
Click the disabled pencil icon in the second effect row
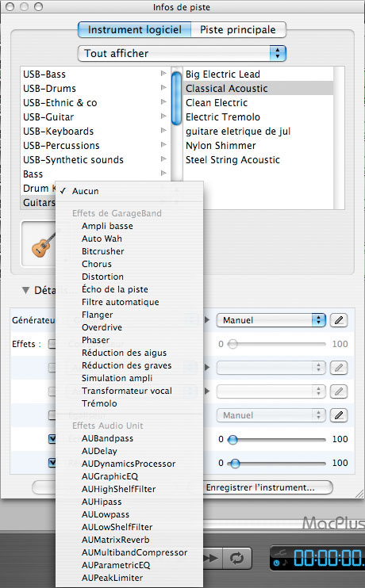338,368
